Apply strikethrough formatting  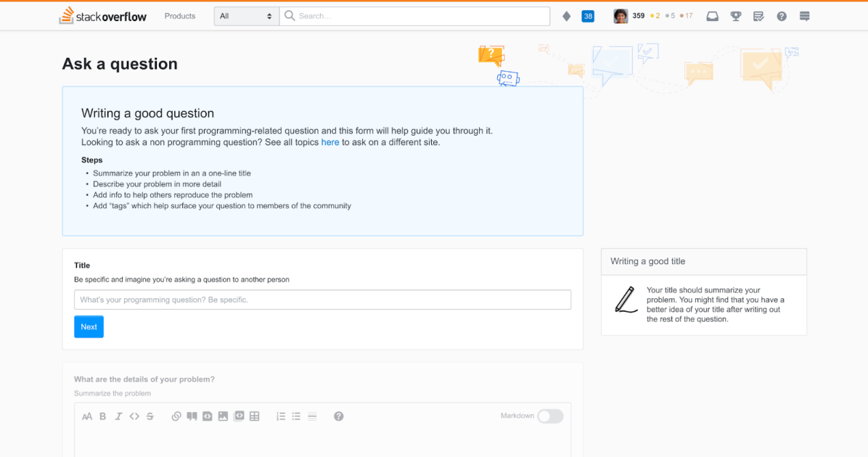150,416
